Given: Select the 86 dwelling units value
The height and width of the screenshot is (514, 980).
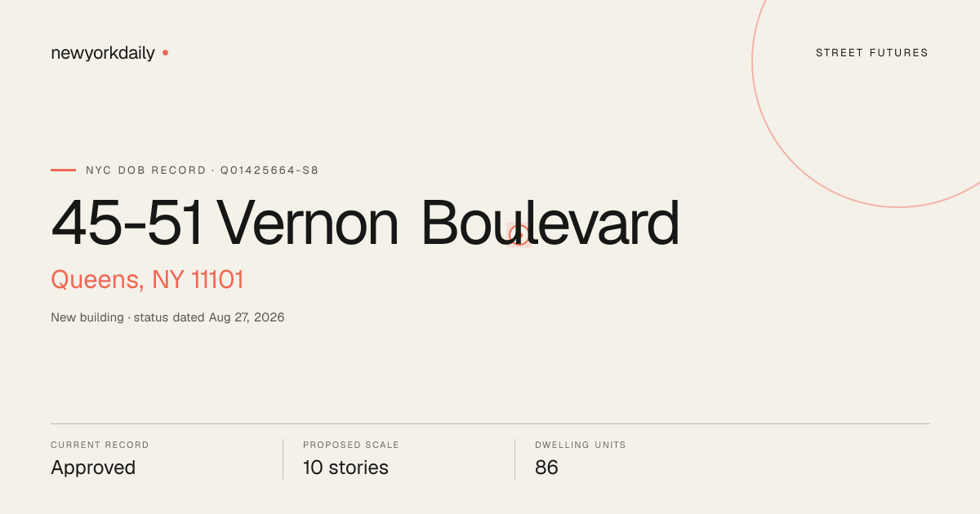Looking at the screenshot, I should (x=546, y=467).
